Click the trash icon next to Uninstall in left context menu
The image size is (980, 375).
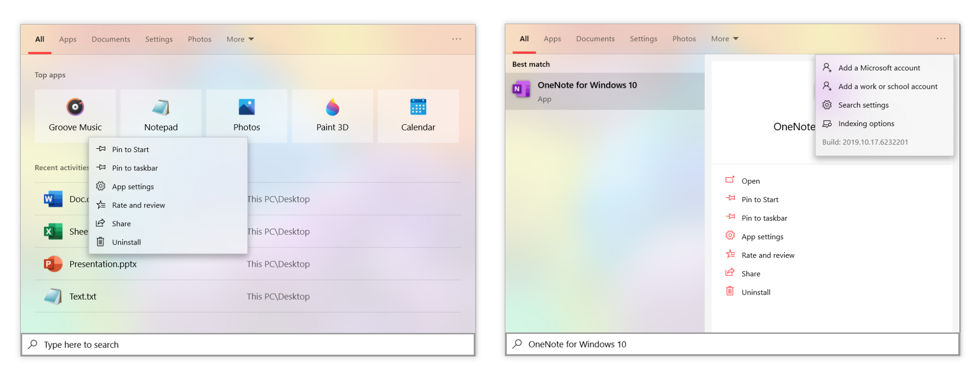101,242
